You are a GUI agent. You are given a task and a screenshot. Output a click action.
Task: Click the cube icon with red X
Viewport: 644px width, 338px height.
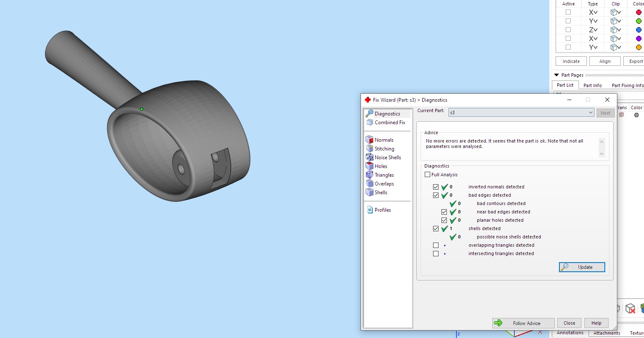point(630,308)
